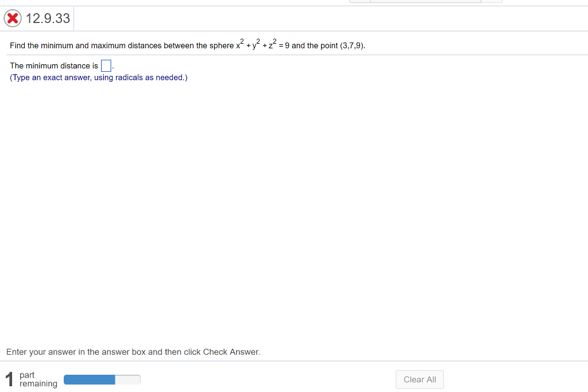The image size is (588, 392).
Task: Click Clear All to reset answers
Action: 419,379
